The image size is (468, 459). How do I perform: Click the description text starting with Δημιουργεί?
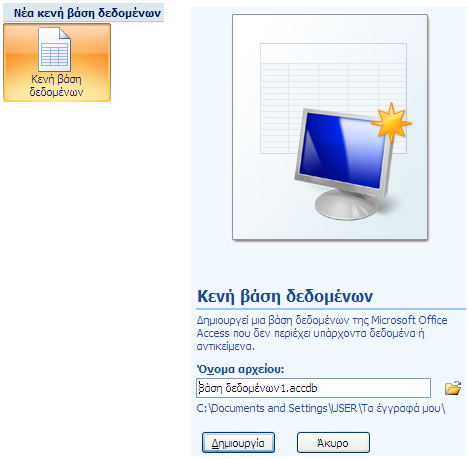[x=322, y=333]
